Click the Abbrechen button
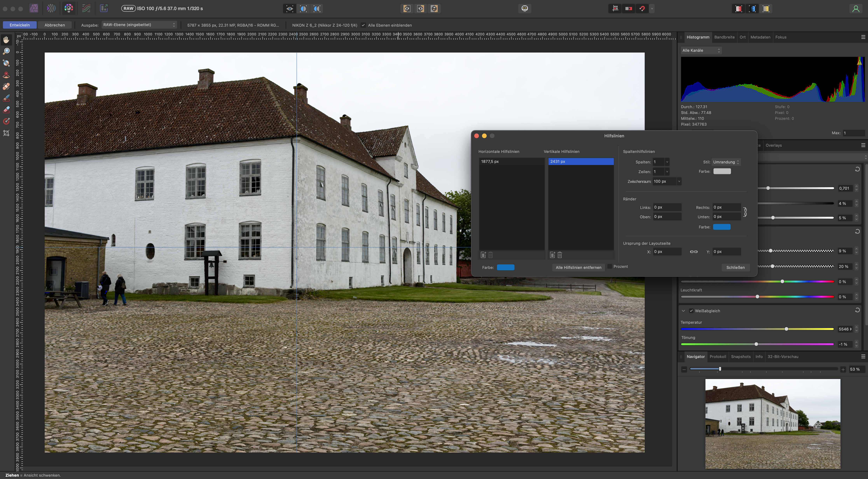 [x=55, y=25]
